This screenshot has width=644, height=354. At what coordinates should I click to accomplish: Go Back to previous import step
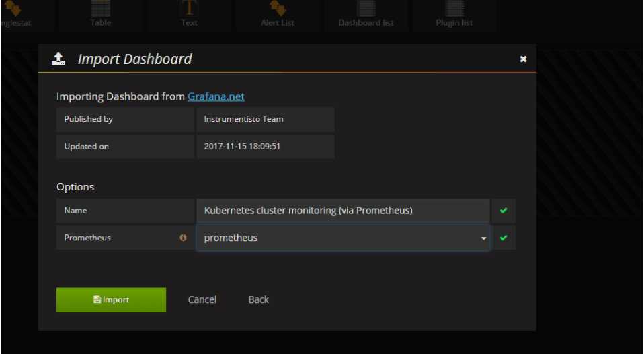pyautogui.click(x=258, y=299)
